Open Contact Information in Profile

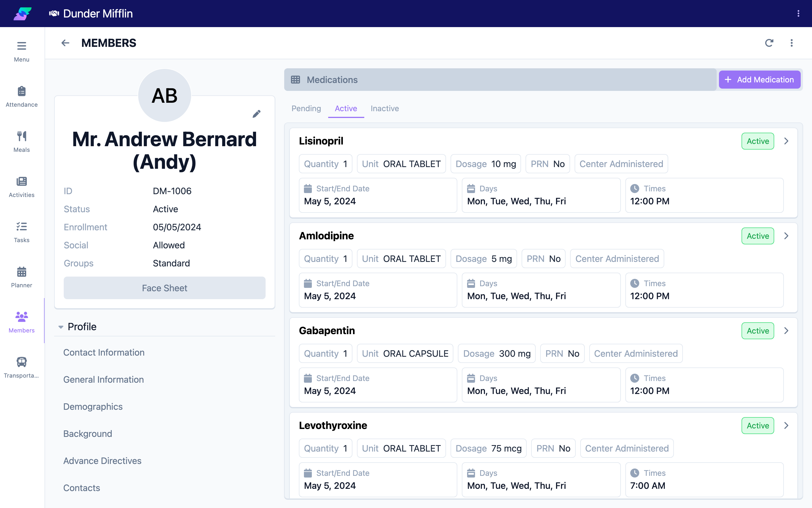104,352
